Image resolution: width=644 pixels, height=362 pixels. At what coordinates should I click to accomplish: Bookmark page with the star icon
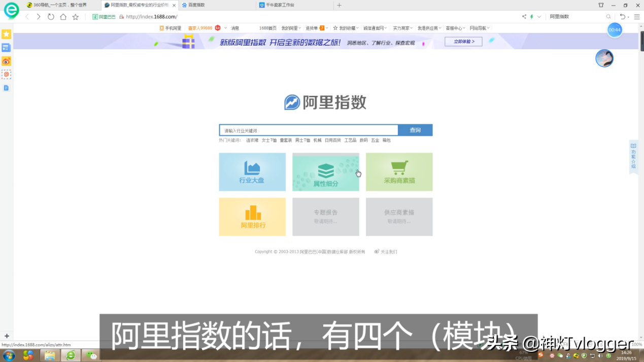click(x=76, y=17)
